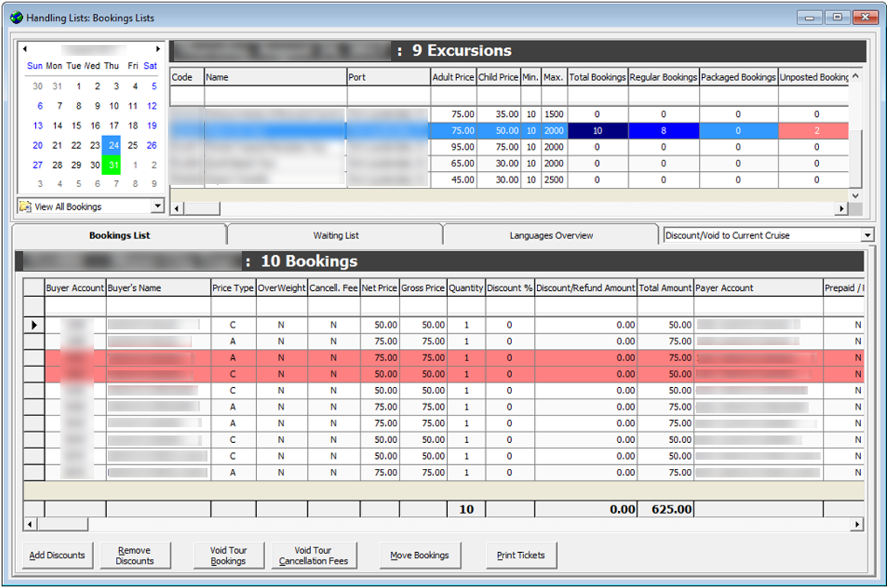The width and height of the screenshot is (887, 588).
Task: Click the Adult Price column header
Action: (x=453, y=77)
